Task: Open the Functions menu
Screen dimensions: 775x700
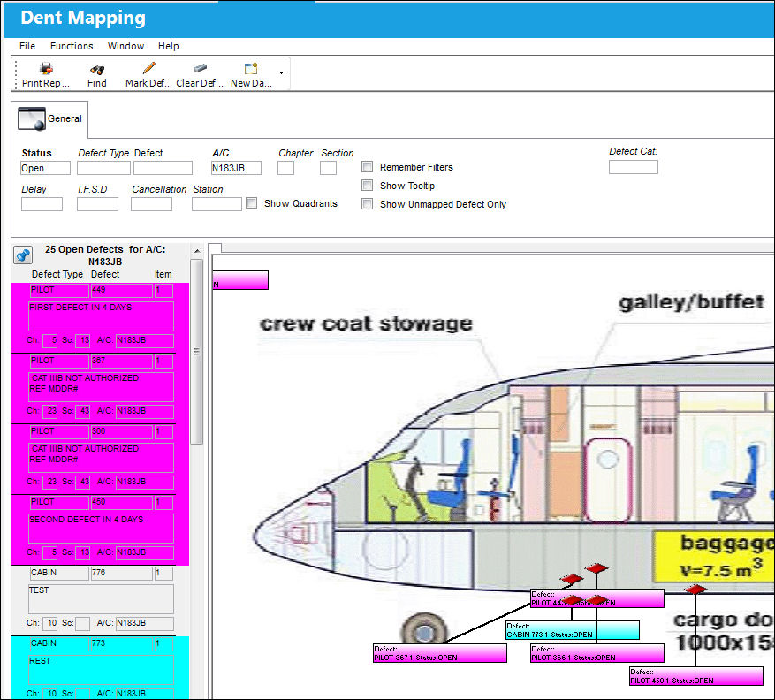Action: pyautogui.click(x=72, y=46)
